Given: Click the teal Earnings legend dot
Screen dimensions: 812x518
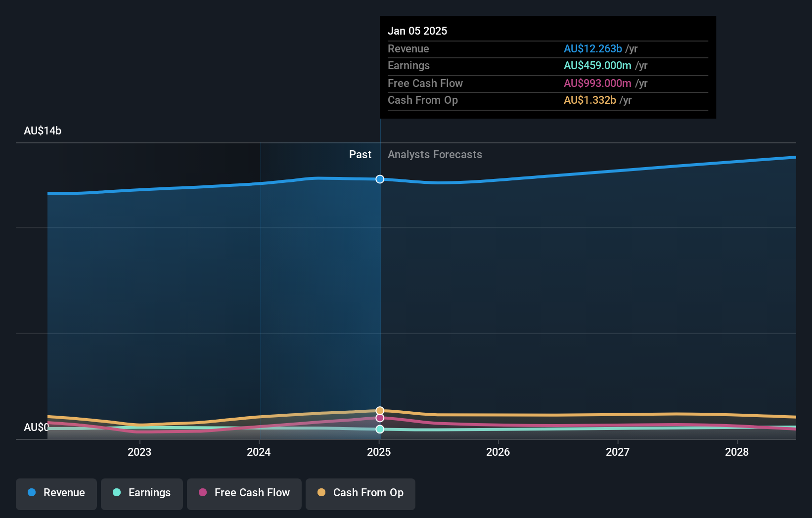Looking at the screenshot, I should (x=116, y=493).
